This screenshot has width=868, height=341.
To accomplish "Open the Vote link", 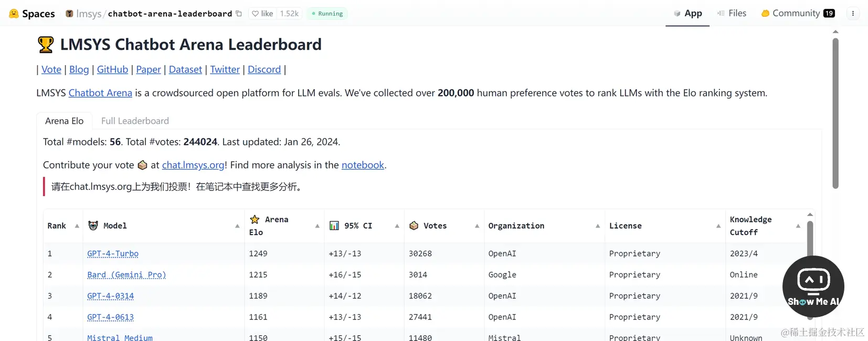I will (51, 69).
